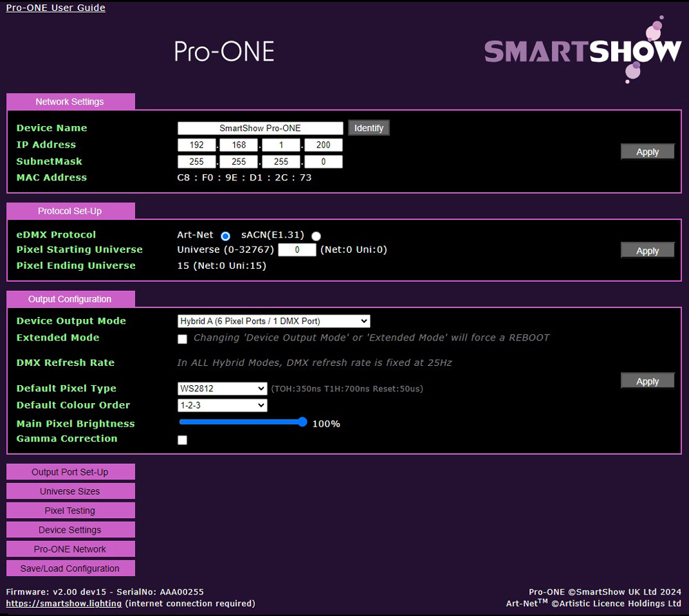689x616 pixels.
Task: Open the Device Output Mode dropdown
Action: (x=274, y=321)
